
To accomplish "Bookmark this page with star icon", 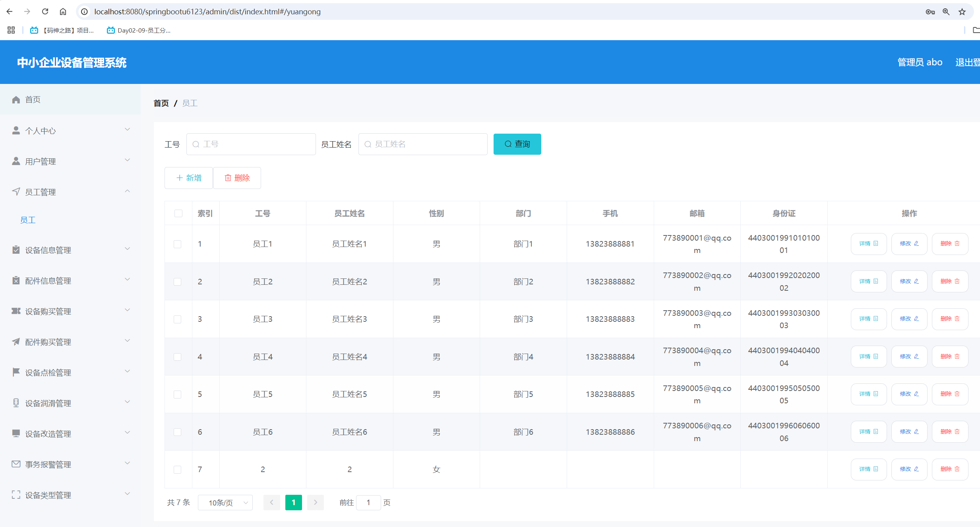I will pos(962,12).
